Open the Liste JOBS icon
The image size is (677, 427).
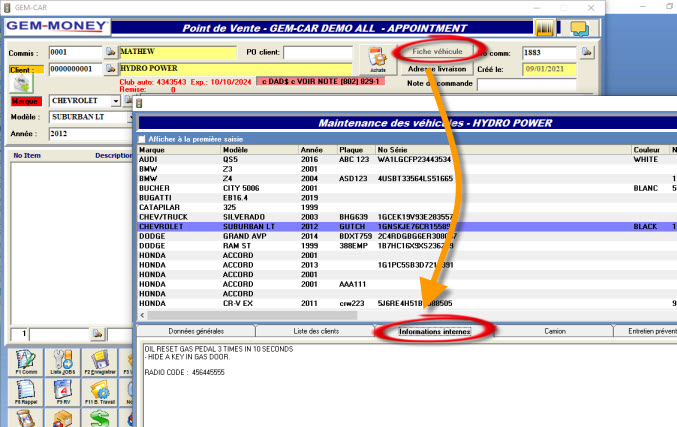[63, 362]
